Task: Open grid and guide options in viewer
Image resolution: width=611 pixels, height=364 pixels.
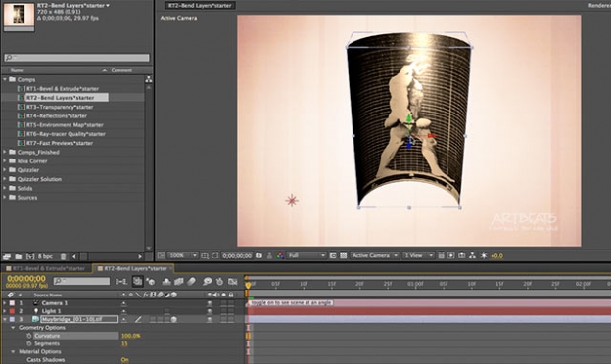Action: point(205,255)
